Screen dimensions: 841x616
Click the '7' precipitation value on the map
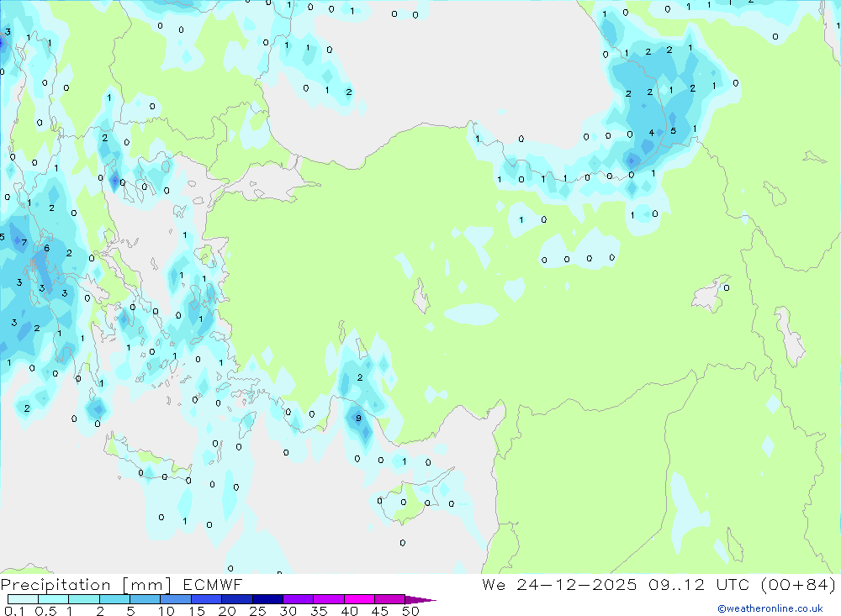coord(24,242)
